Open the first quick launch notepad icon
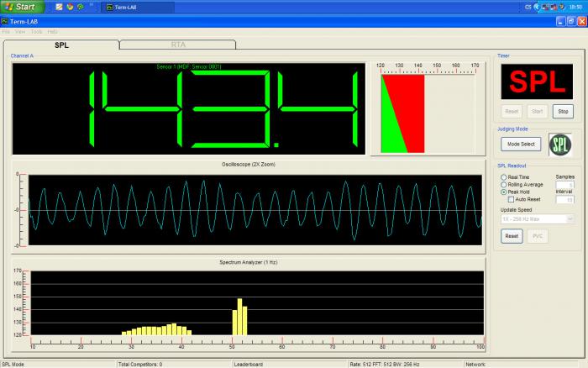 [59, 6]
